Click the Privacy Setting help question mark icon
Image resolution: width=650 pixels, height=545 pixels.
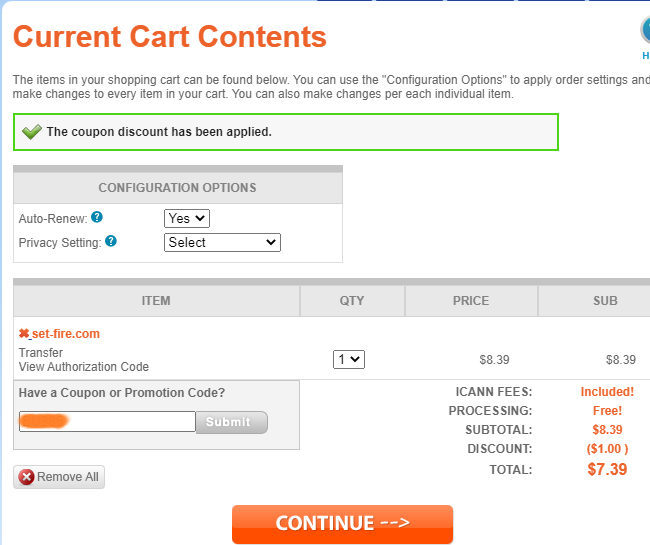pyautogui.click(x=111, y=241)
